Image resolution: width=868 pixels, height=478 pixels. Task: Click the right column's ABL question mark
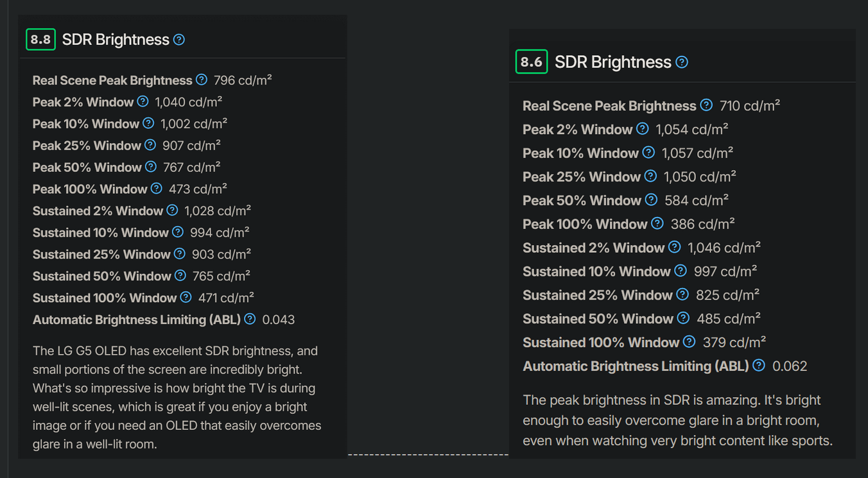coord(758,365)
